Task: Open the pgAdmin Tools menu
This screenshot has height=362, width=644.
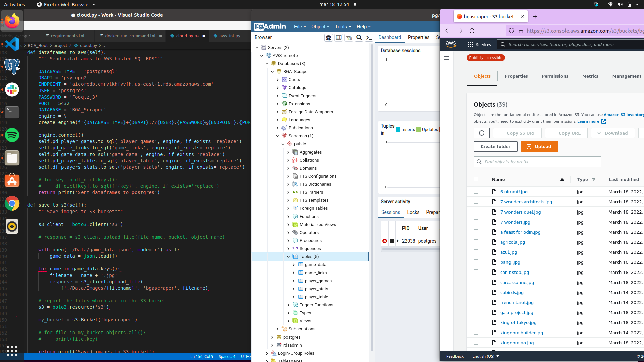Action: click(343, 27)
